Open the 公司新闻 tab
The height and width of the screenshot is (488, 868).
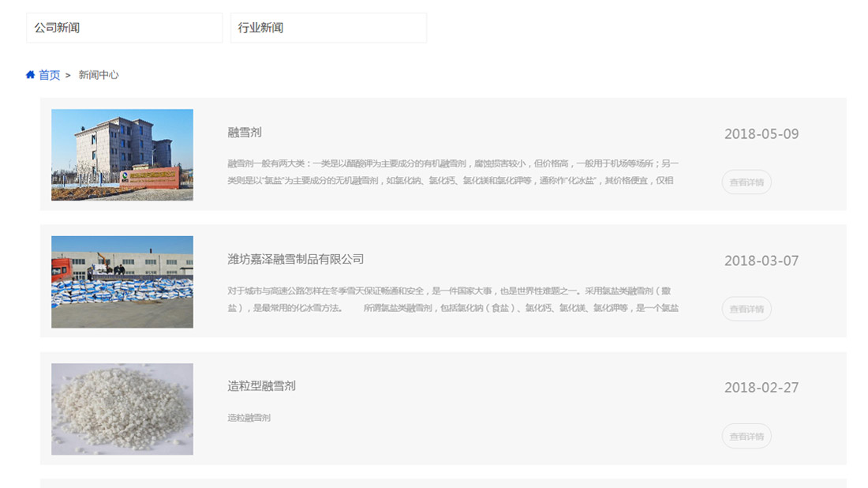124,28
